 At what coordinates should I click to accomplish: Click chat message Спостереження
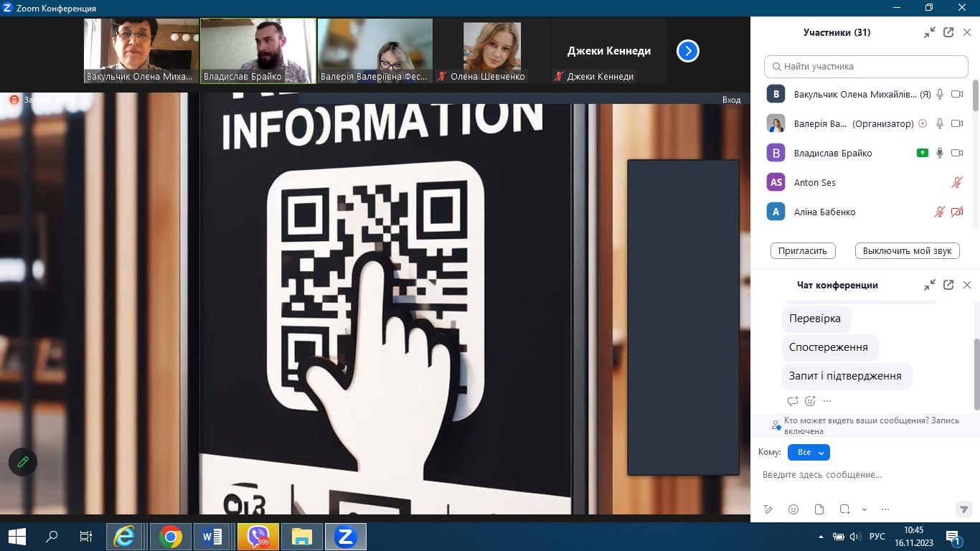coord(829,347)
